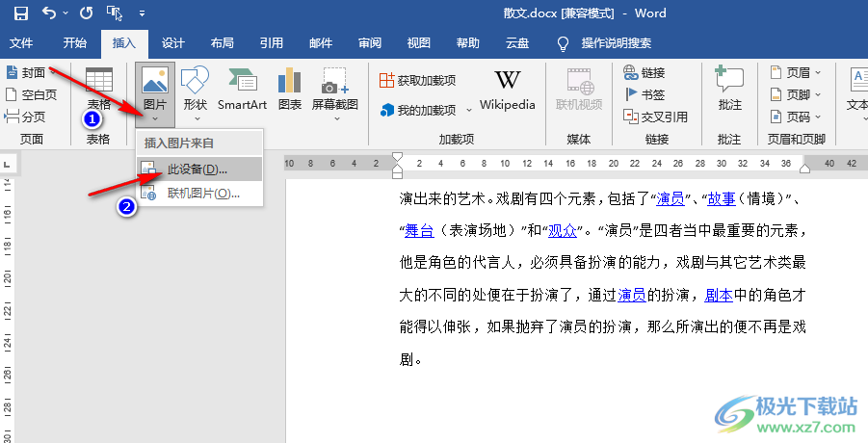
Task: Open the 剧本 hyperlink
Action: (x=719, y=296)
